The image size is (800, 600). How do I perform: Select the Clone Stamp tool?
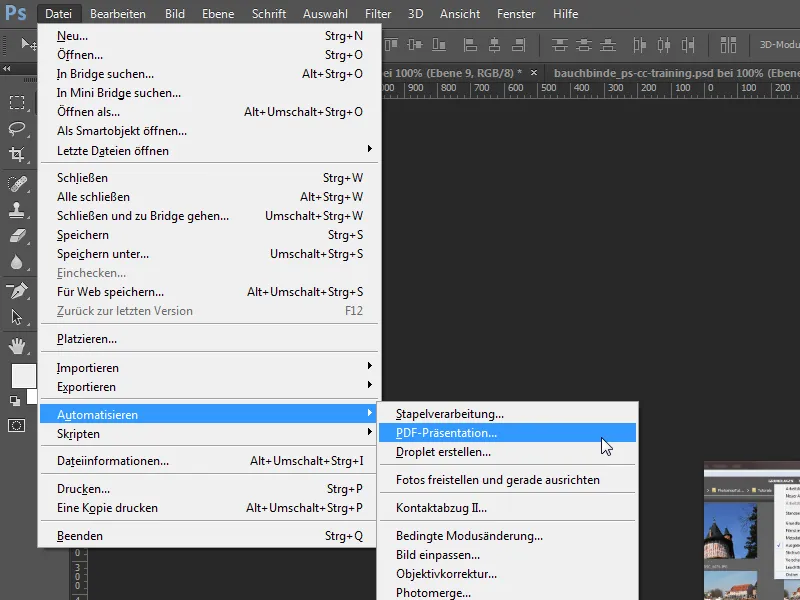point(17,210)
